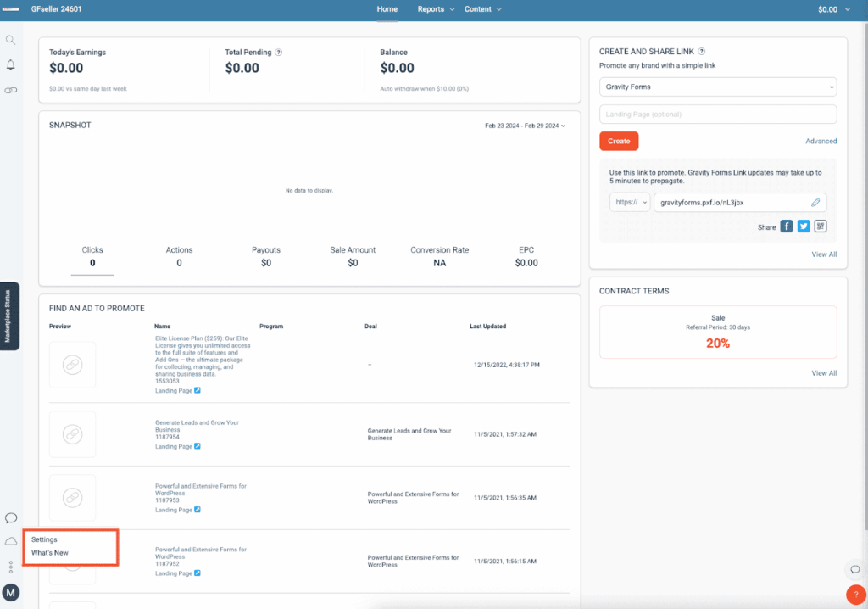The image size is (868, 609).
Task: Open landing page icon for ad 1553053
Action: tap(198, 390)
